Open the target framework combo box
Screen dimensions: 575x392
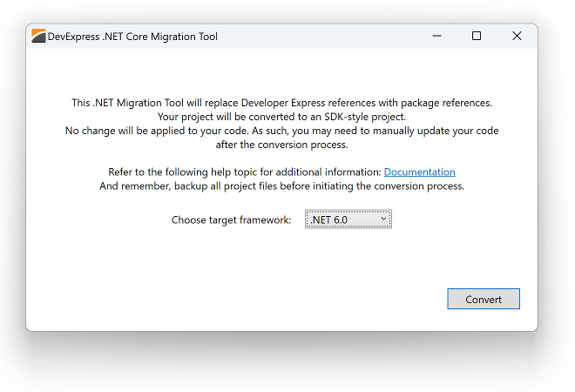pyautogui.click(x=348, y=220)
